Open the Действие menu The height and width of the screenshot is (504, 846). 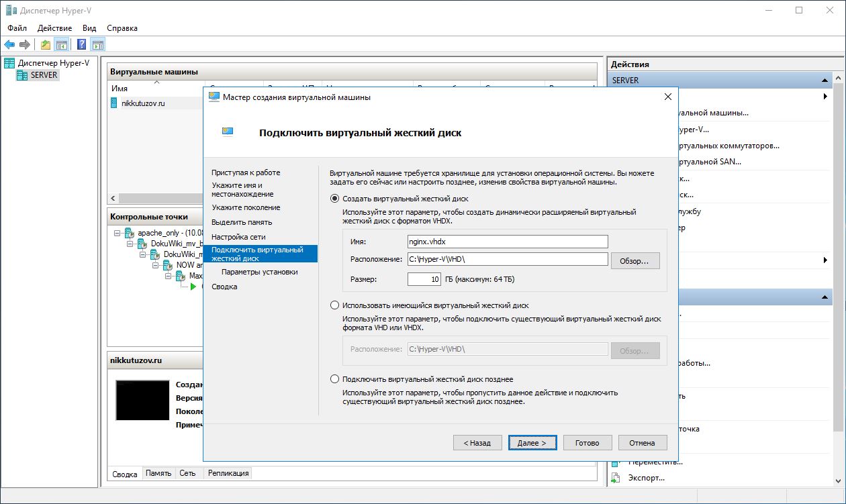[54, 28]
